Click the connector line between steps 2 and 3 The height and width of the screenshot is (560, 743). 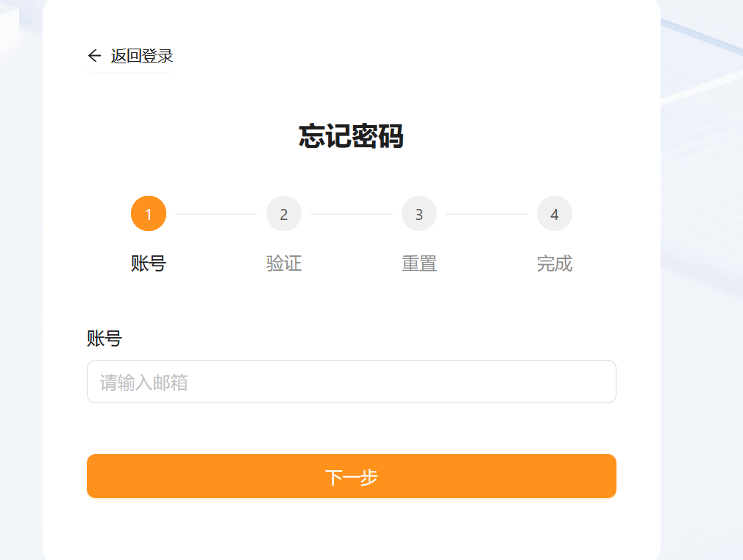click(x=352, y=214)
